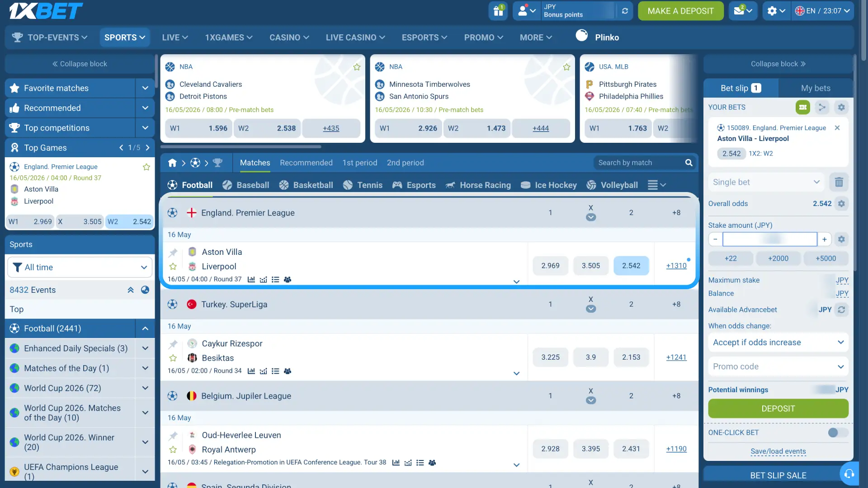Toggle the One-Click Bet switch
This screenshot has height=488, width=868.
pos(838,432)
